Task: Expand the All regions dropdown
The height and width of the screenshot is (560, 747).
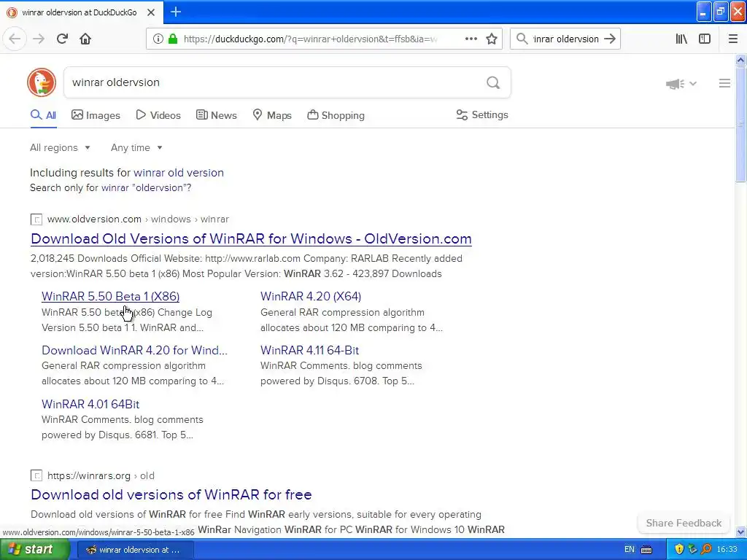Action: 60,147
